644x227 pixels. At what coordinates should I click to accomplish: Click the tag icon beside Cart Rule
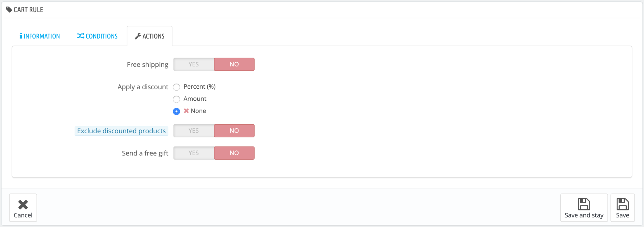[x=9, y=10]
